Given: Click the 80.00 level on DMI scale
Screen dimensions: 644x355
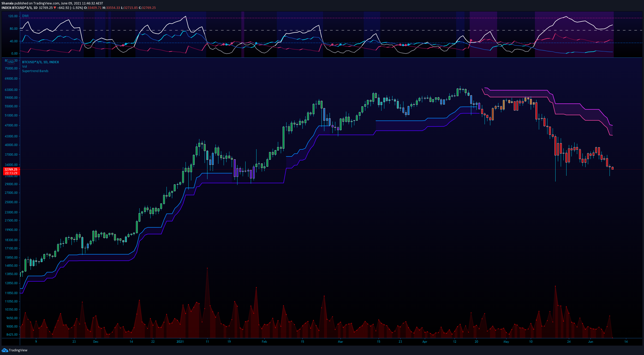Looking at the screenshot, I should [x=14, y=29].
